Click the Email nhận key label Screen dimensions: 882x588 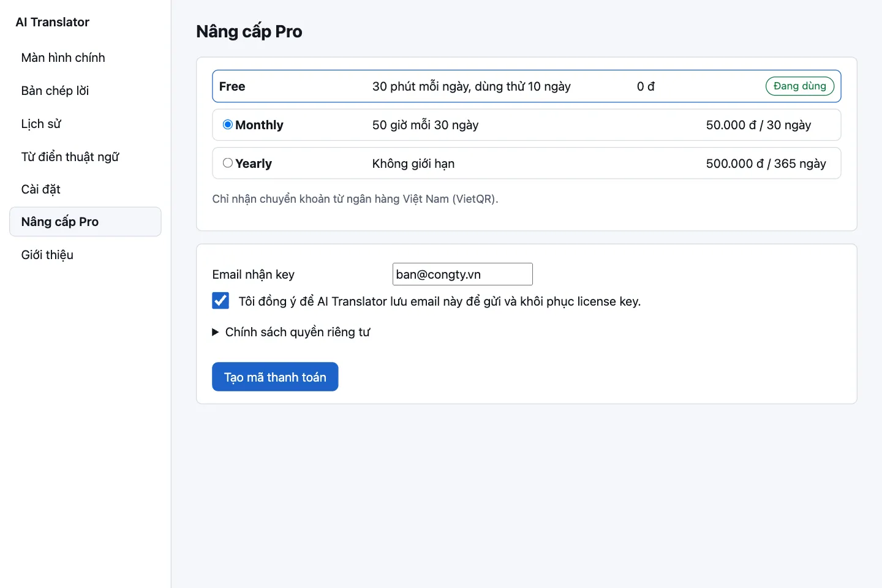[x=254, y=274]
